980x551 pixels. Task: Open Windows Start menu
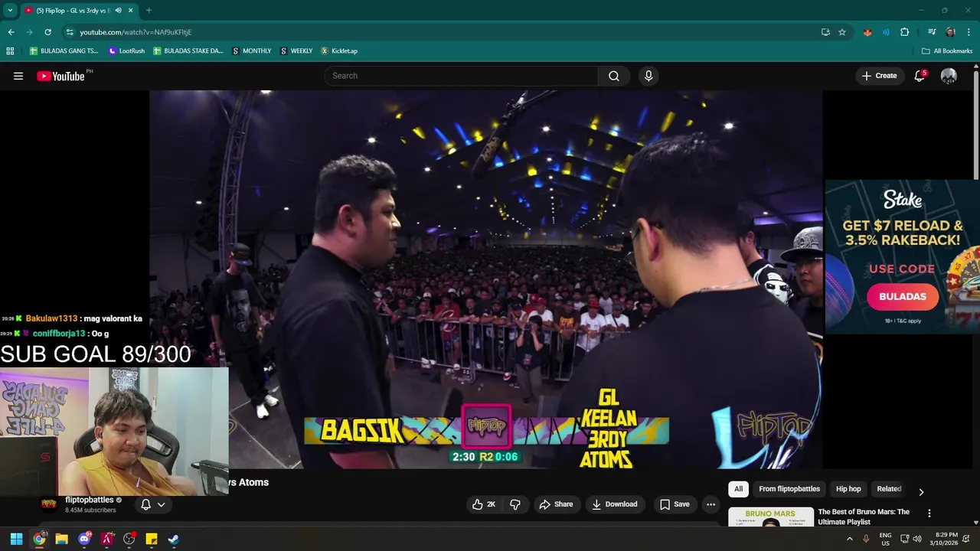[16, 539]
